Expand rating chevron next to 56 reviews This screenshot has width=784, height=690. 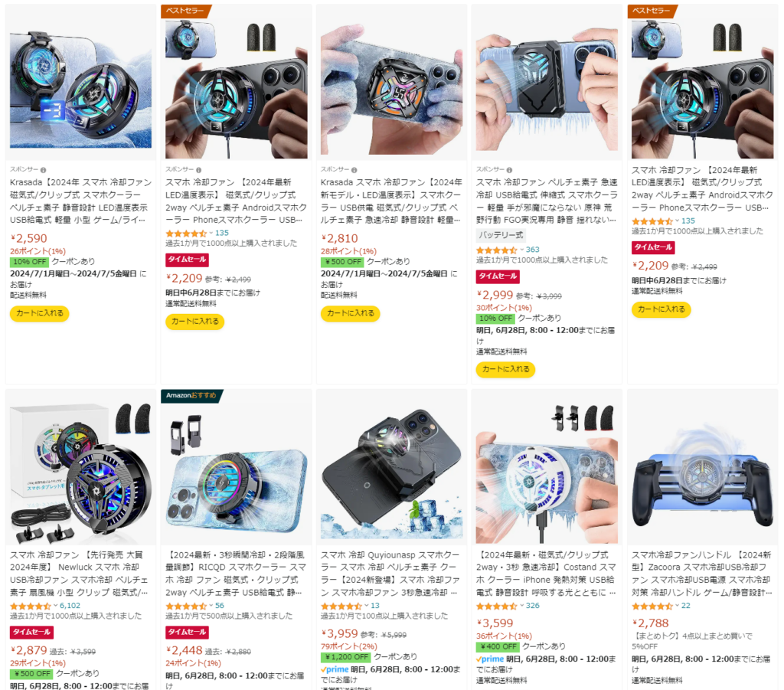(211, 606)
